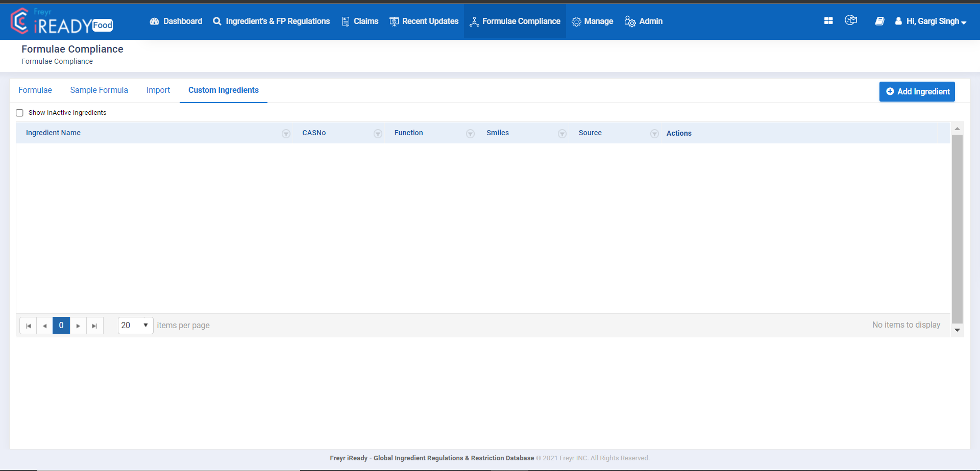This screenshot has width=980, height=471.
Task: Open Recent Updates via its megaphone icon
Action: 393,21
